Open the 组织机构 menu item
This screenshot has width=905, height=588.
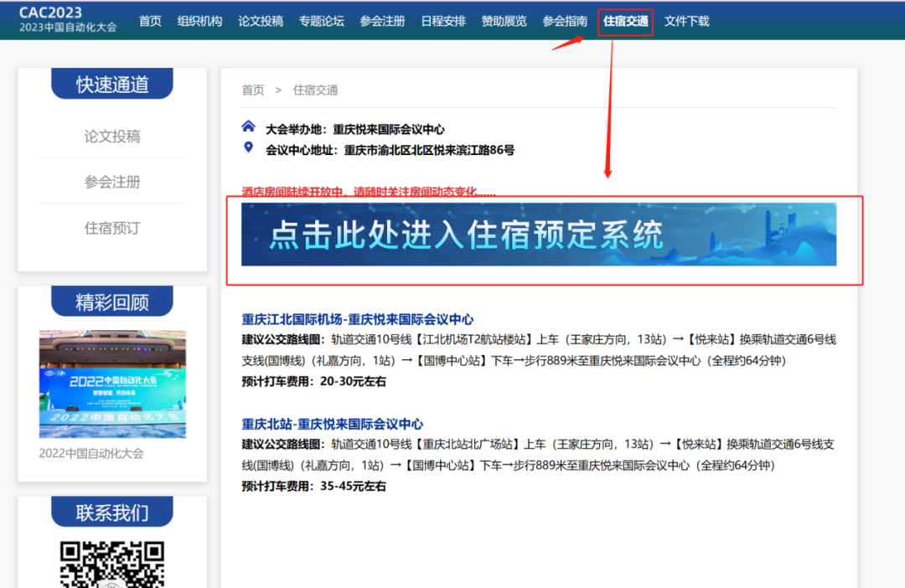(199, 22)
